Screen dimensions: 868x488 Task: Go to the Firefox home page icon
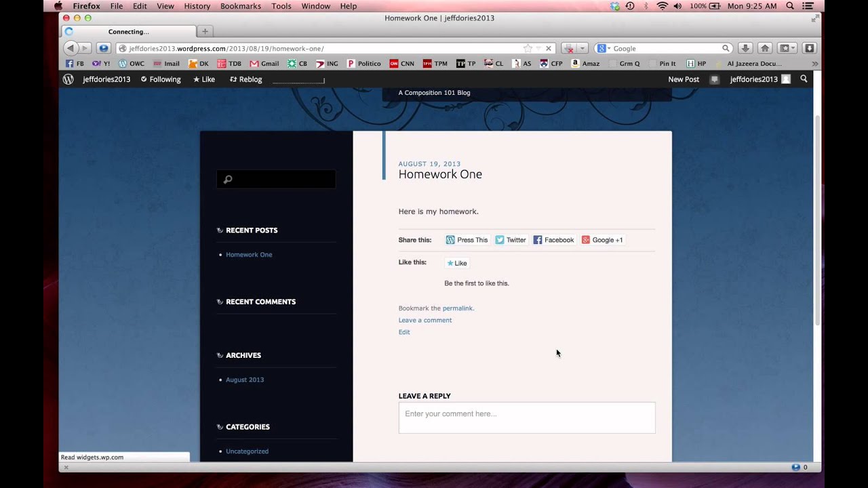tap(765, 48)
